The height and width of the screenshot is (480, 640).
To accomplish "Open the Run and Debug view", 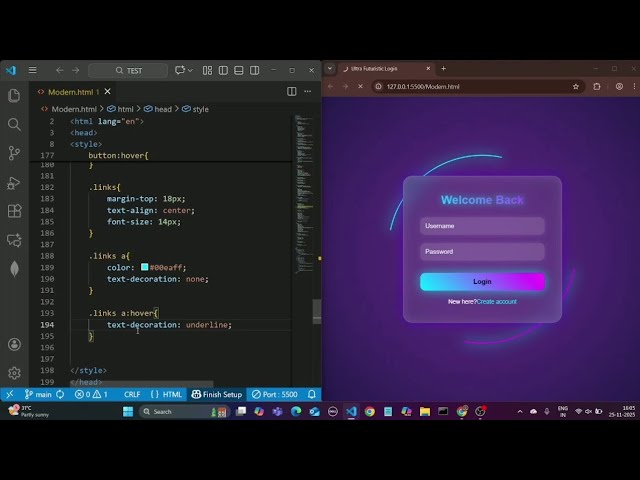I will click(x=14, y=182).
